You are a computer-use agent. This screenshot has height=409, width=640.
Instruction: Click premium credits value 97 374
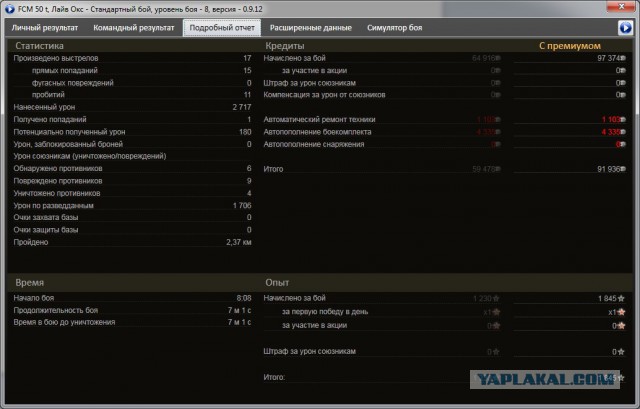coord(609,58)
